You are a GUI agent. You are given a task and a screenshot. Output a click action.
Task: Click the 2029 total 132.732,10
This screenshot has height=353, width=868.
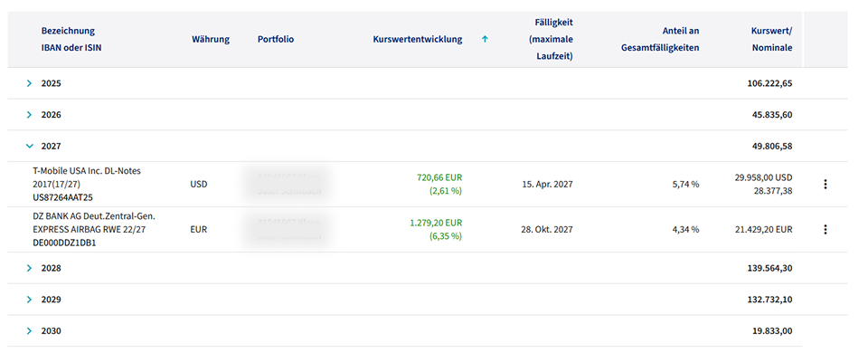tap(770, 300)
